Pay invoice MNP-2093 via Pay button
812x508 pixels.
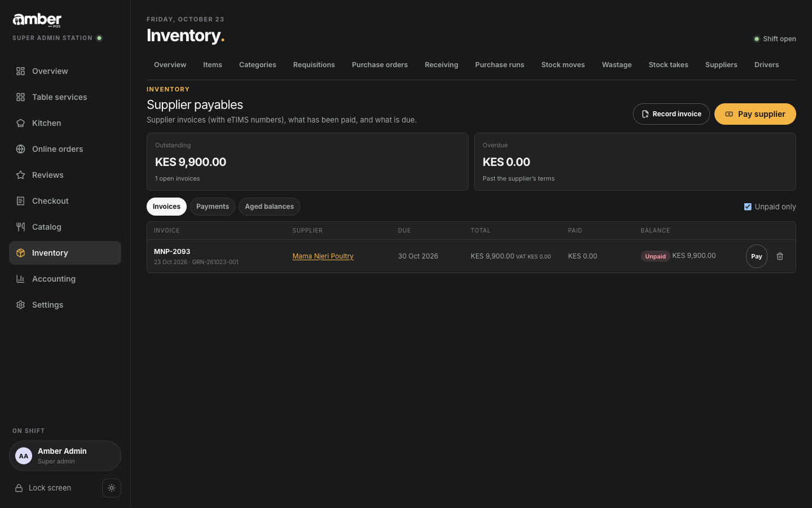tap(757, 256)
